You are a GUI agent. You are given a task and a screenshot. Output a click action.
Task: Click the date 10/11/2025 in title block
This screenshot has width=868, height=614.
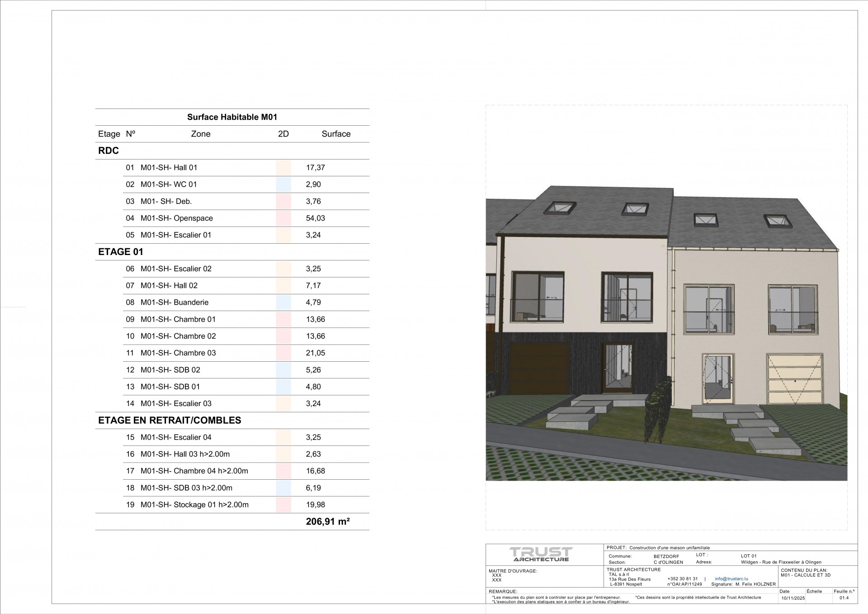[793, 598]
